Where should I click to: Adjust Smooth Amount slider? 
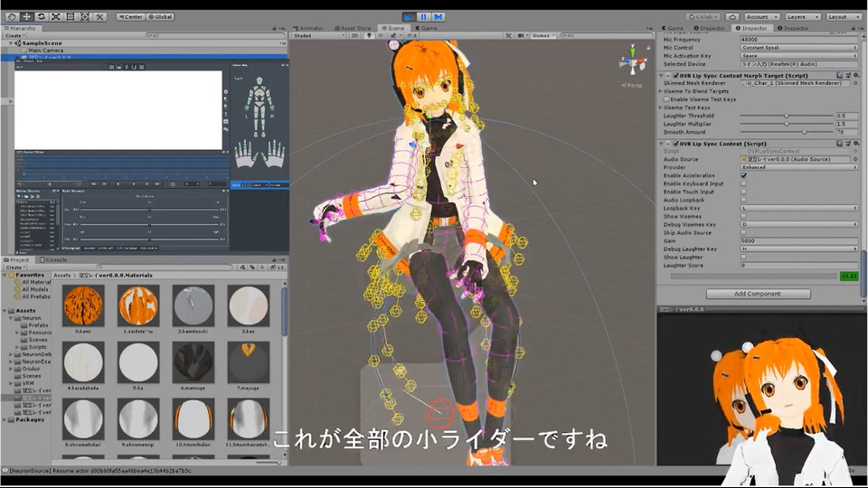[x=786, y=132]
